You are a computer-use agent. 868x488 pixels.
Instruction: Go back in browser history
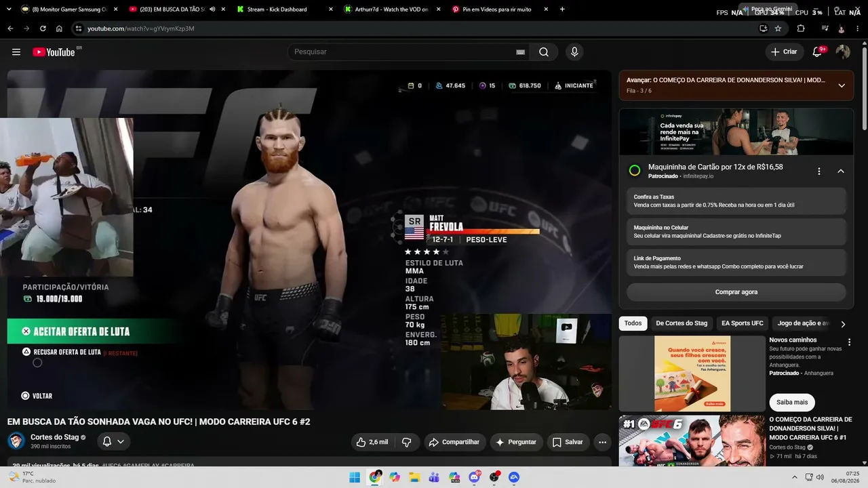(x=10, y=28)
